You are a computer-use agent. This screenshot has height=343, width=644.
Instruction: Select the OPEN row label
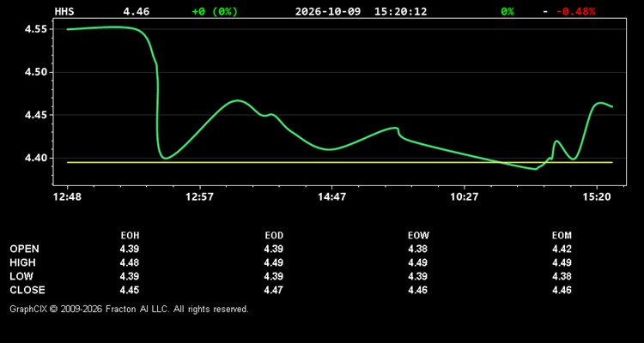click(x=25, y=249)
